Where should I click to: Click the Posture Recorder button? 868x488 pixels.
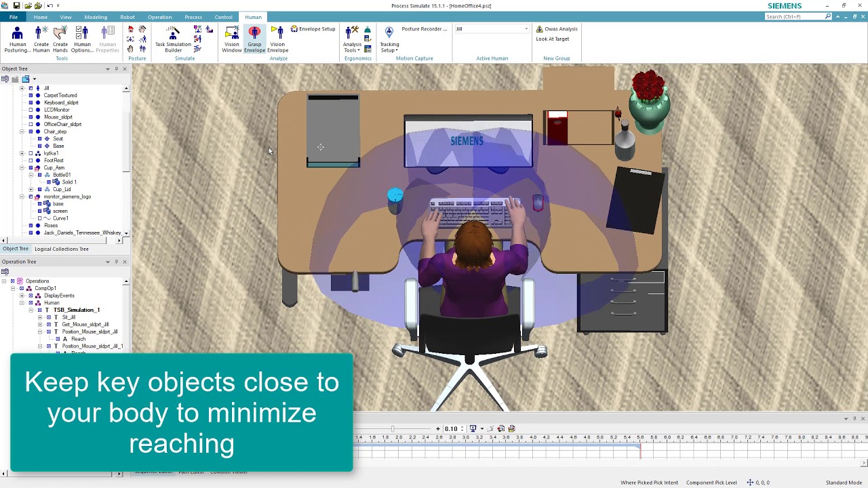425,29
